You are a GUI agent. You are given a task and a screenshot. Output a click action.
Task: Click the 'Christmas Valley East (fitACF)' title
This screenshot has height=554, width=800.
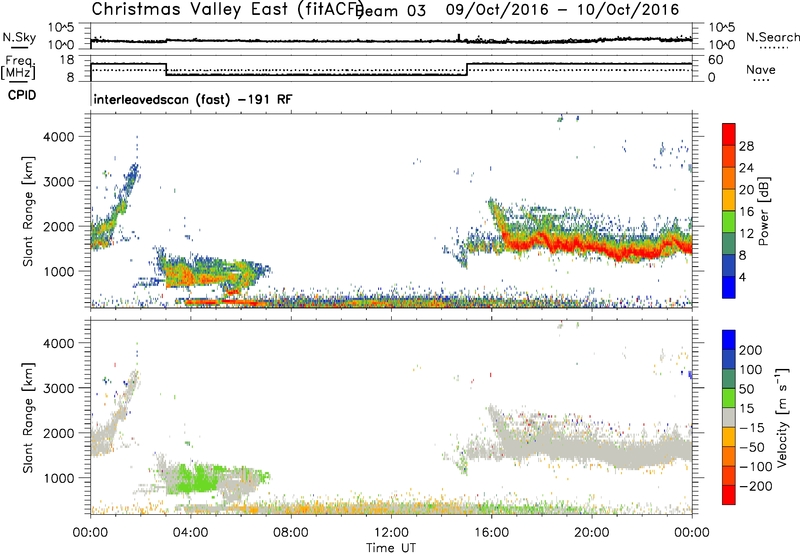(x=228, y=9)
